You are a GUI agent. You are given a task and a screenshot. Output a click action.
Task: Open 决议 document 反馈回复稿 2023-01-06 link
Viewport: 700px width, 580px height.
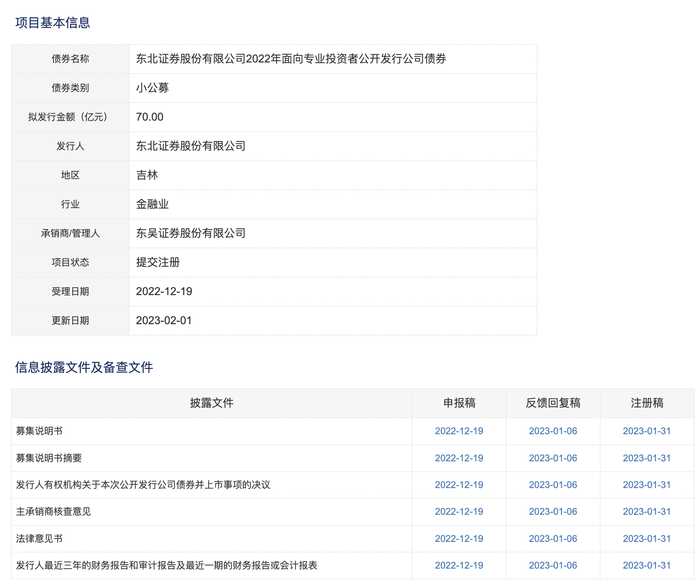(x=553, y=485)
